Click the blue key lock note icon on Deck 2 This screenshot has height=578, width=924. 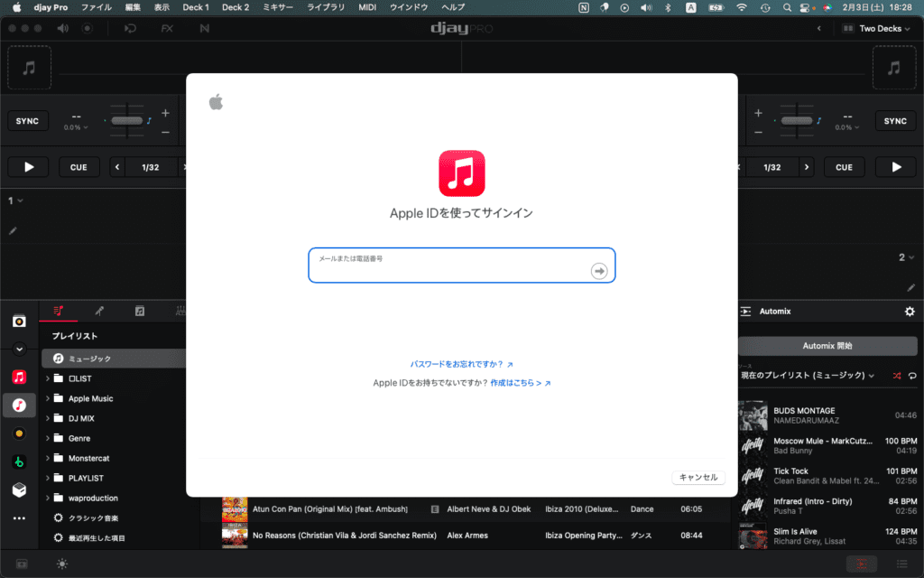[818, 121]
